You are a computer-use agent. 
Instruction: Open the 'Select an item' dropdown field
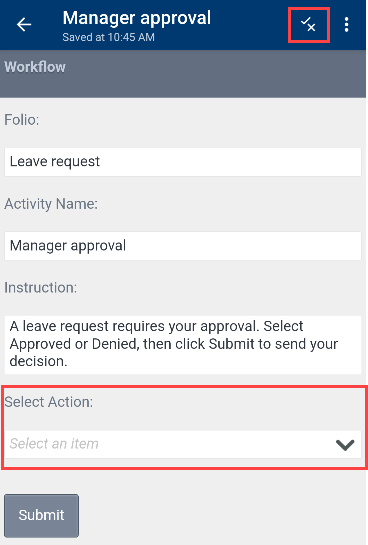click(x=183, y=444)
